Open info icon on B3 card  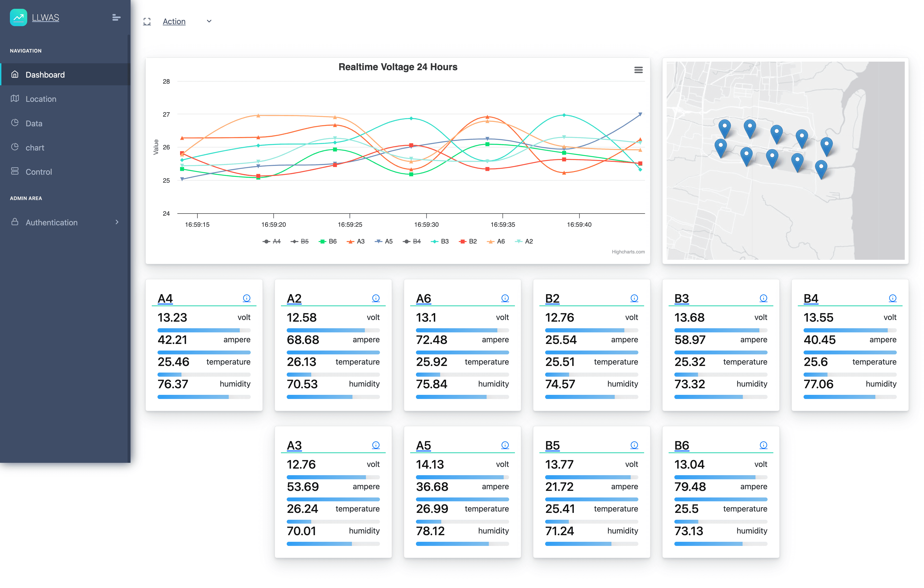764,298
